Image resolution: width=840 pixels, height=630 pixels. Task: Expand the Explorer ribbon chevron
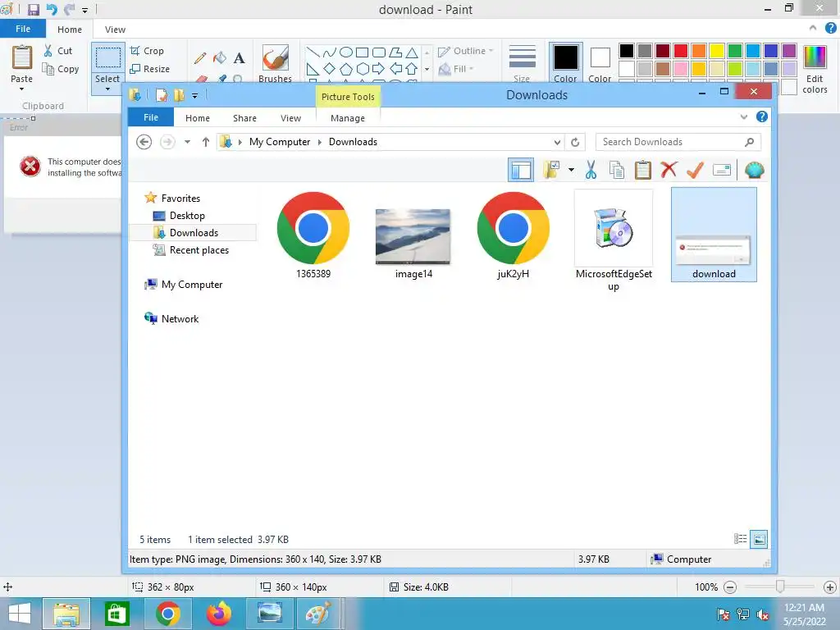(743, 116)
